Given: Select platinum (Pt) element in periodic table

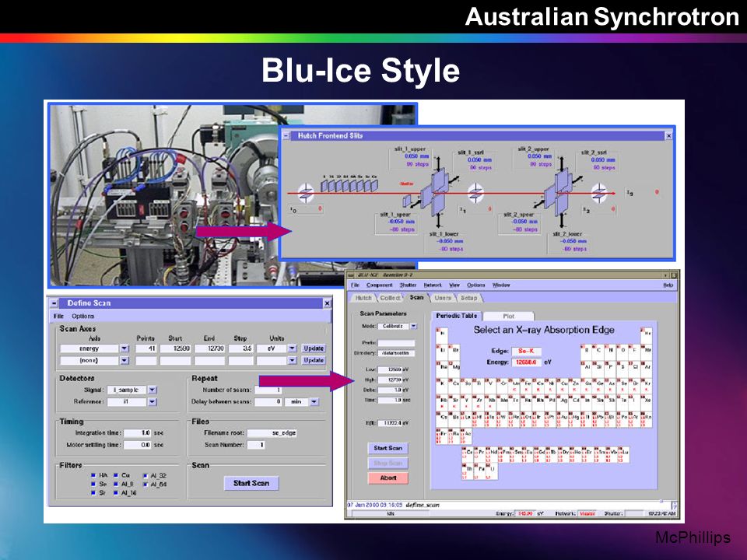Looking at the screenshot, I should pos(551,419).
